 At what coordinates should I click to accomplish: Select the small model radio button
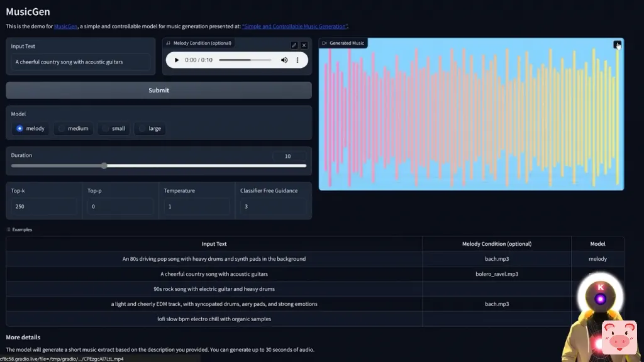(x=105, y=128)
